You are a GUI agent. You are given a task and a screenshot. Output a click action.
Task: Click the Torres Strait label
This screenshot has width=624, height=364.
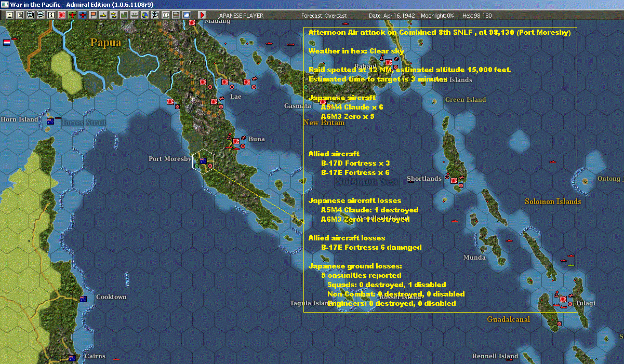(84, 123)
